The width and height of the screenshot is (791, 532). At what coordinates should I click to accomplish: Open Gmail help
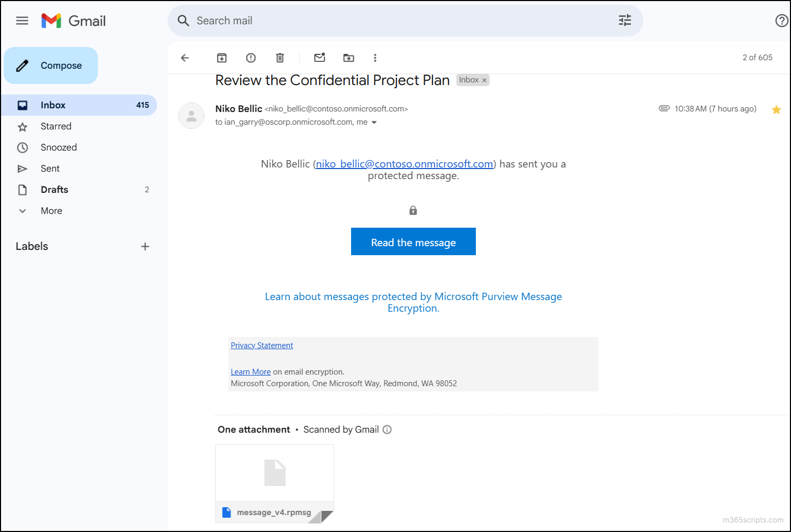tap(781, 21)
